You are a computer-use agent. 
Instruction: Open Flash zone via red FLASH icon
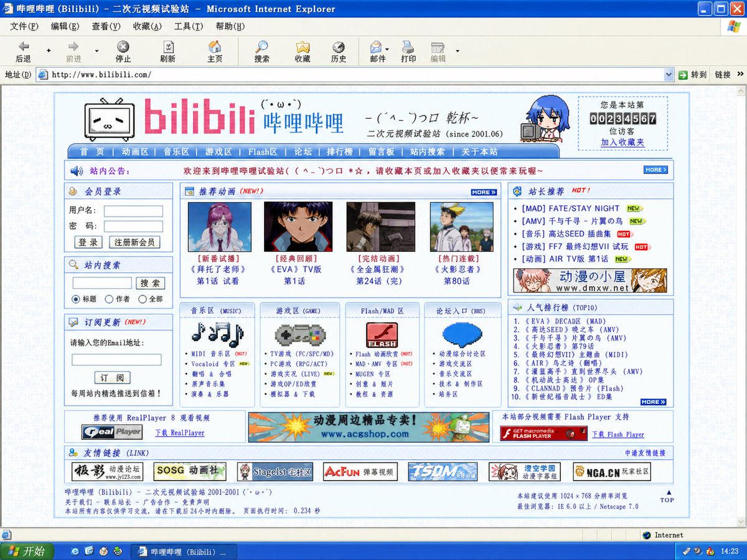382,335
